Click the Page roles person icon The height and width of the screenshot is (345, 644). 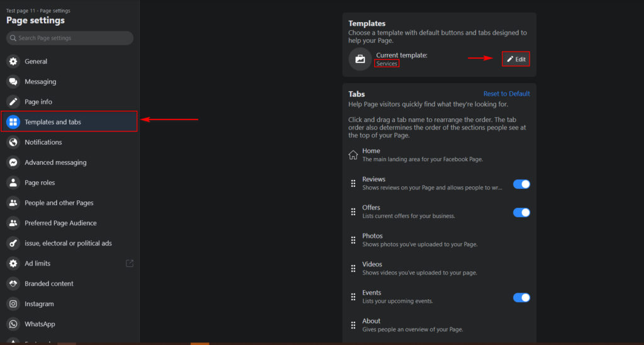[13, 182]
